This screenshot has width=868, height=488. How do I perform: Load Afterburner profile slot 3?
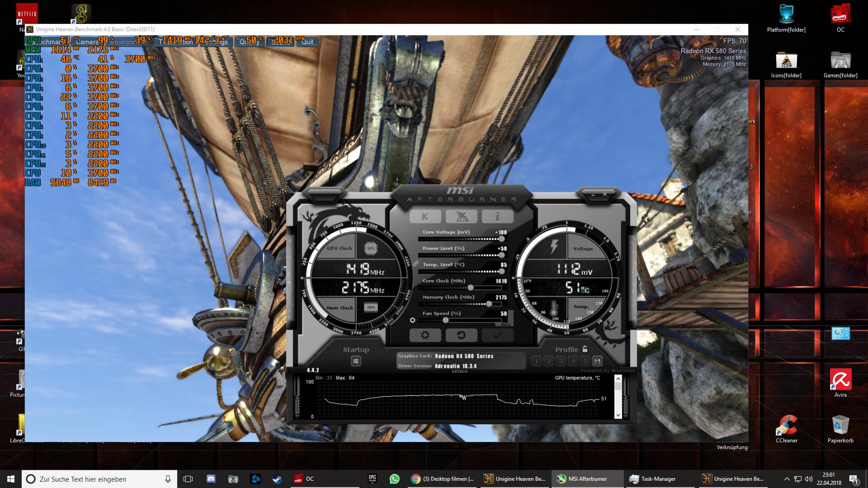[x=561, y=361]
